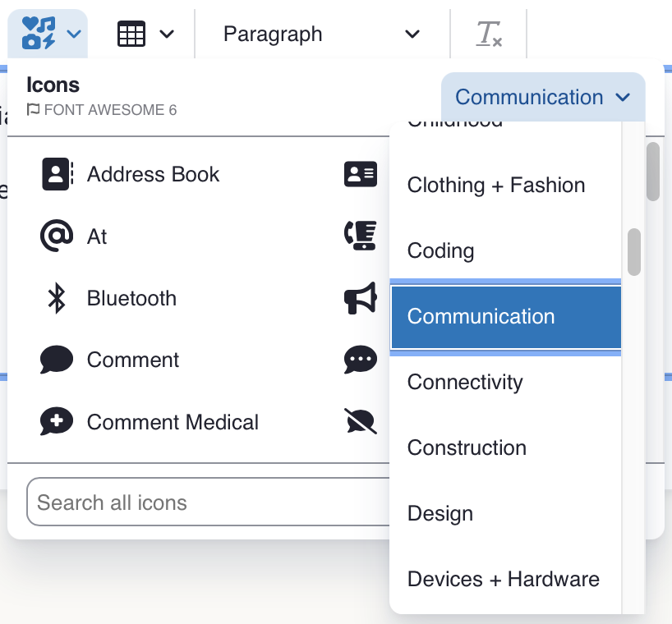The height and width of the screenshot is (624, 672).
Task: Pick the comment dots icon
Action: [361, 360]
